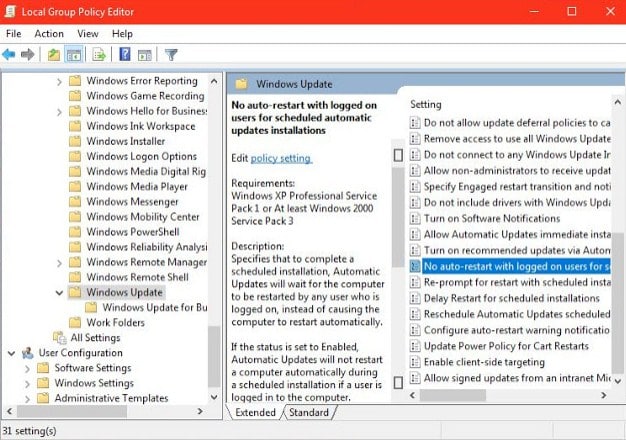Viewport: 626px width, 440px height.
Task: Click tree pane scroll up arrow
Action: pyautogui.click(x=214, y=81)
